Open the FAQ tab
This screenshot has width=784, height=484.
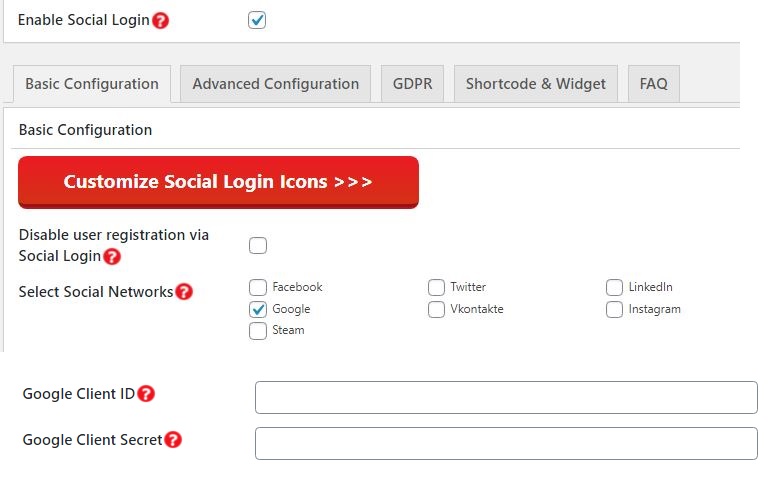[654, 84]
